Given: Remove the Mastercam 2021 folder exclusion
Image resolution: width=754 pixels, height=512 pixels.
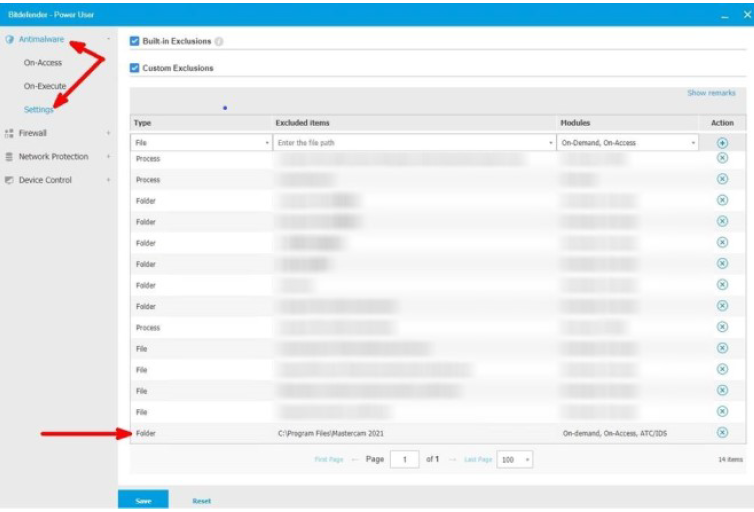Looking at the screenshot, I should (x=722, y=433).
